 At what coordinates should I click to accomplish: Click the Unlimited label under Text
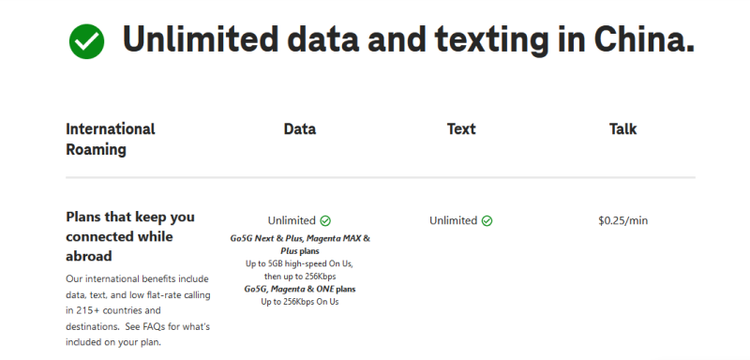coord(453,221)
